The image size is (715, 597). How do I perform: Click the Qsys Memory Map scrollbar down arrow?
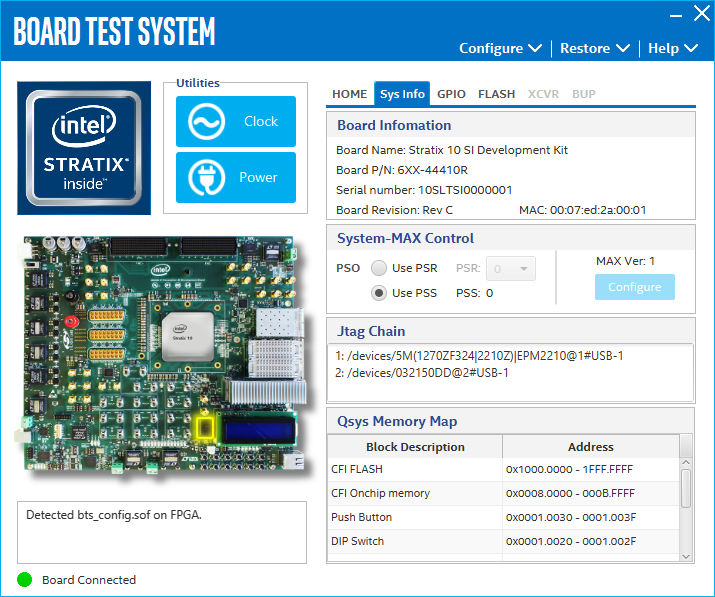tap(686, 555)
